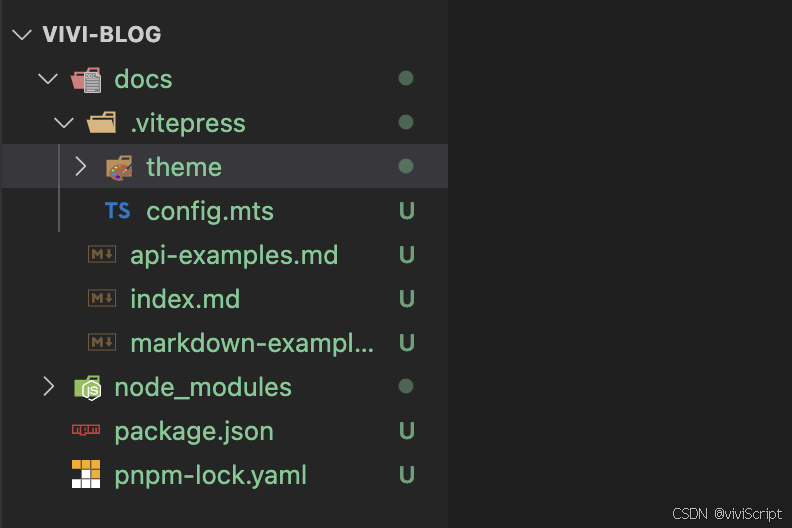The width and height of the screenshot is (792, 528).
Task: Collapse the docs folder chevron
Action: (48, 79)
